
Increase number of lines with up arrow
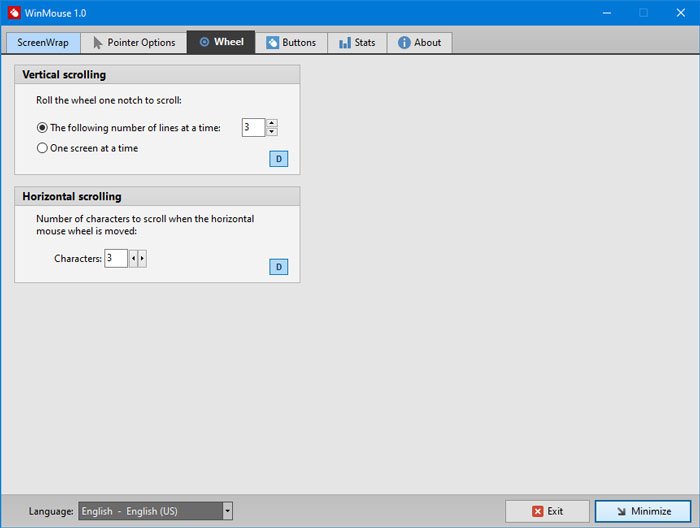point(272,123)
